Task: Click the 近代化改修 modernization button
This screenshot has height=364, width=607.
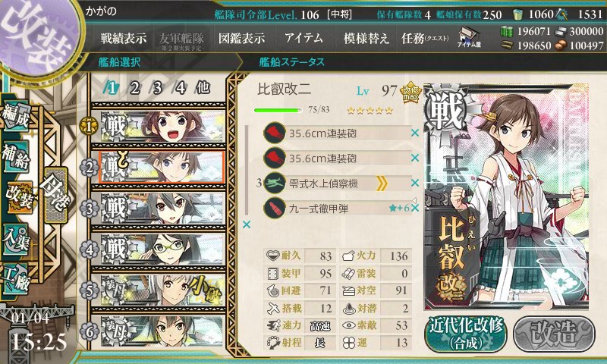Action: point(466,334)
